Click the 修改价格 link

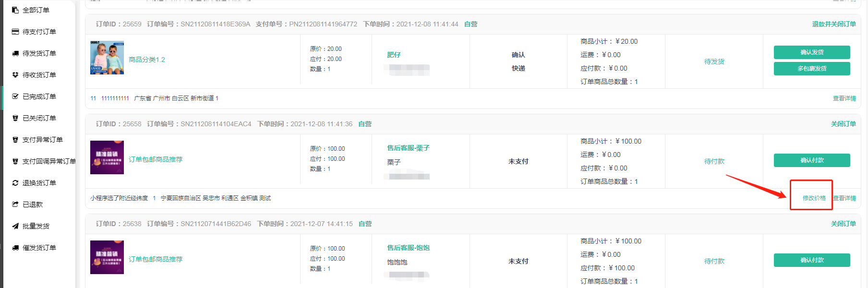814,198
